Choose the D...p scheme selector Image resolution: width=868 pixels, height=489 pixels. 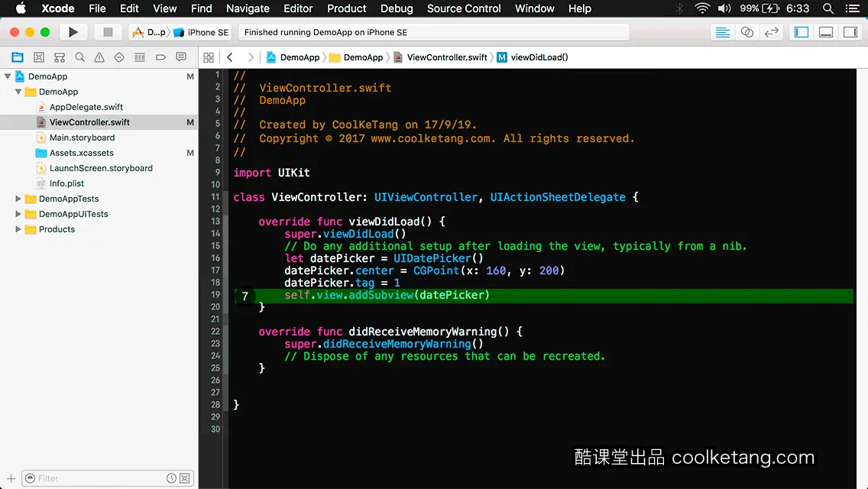(148, 32)
